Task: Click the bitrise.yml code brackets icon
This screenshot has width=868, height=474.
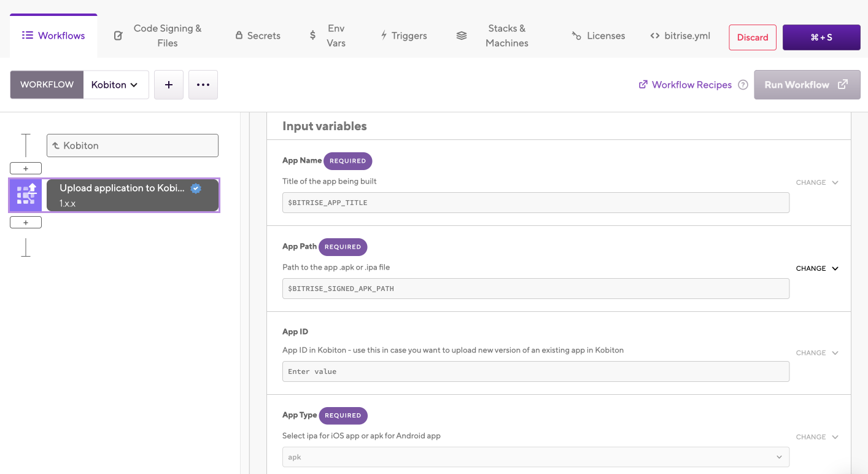Action: 655,36
